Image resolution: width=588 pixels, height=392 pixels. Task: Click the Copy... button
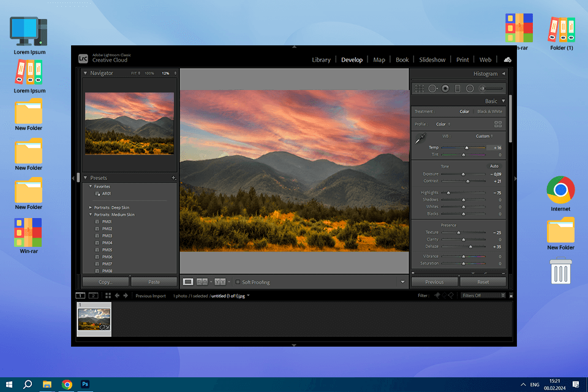pos(105,282)
